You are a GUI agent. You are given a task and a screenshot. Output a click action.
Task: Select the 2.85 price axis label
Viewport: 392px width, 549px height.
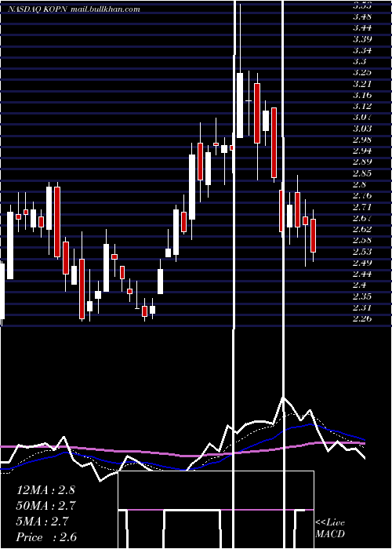pos(362,173)
